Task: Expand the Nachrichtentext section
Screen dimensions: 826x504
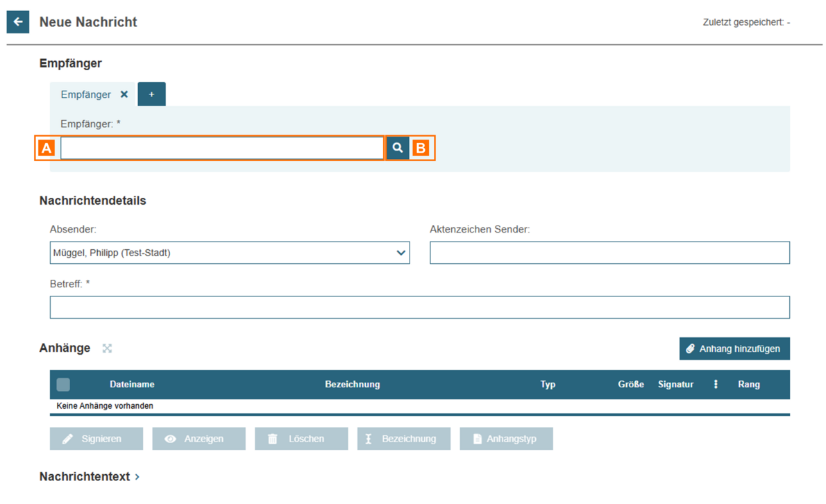Action: tap(90, 477)
